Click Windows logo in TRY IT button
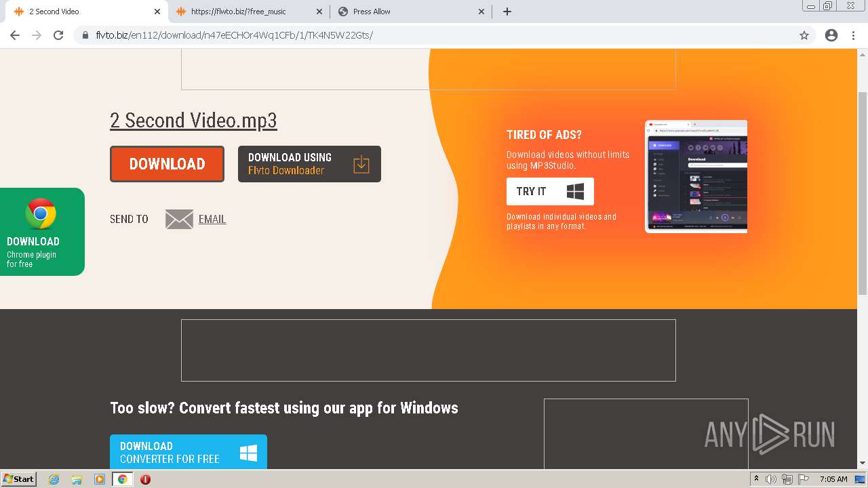The width and height of the screenshot is (868, 488). pos(575,191)
